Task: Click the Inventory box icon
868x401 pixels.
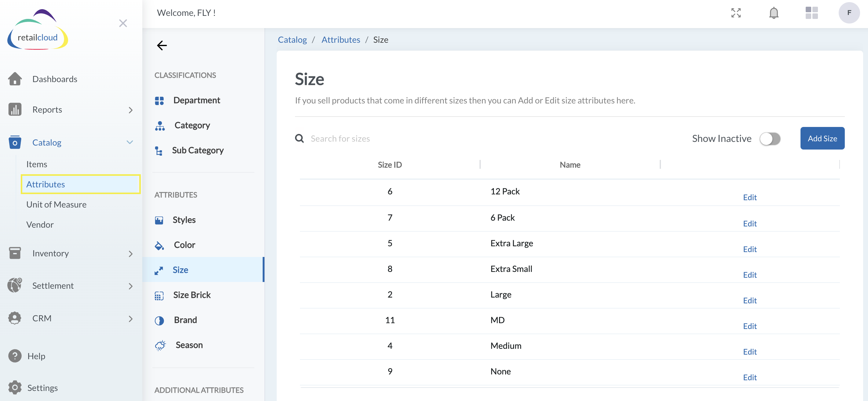Action: [x=15, y=253]
